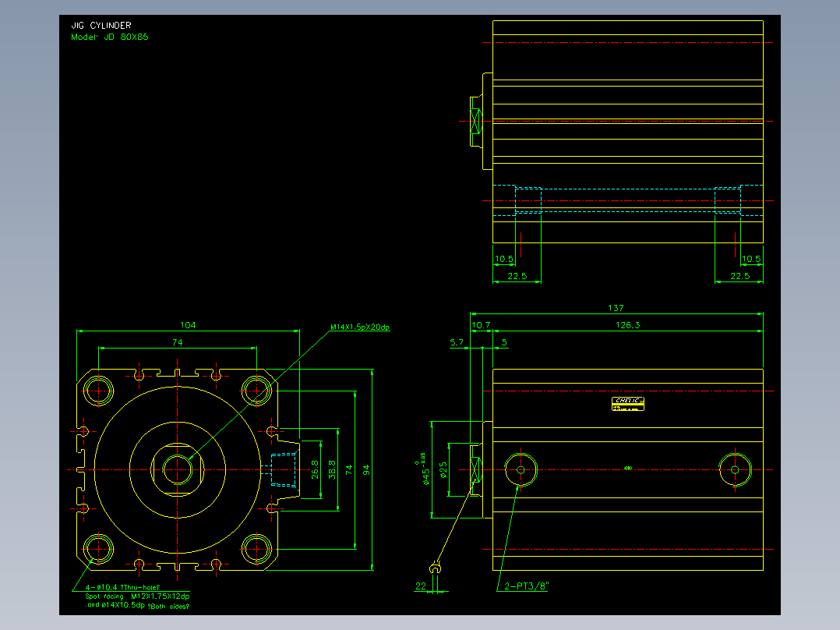
Task: Click the ø45 diameter tolerance dimension
Action: [x=423, y=469]
